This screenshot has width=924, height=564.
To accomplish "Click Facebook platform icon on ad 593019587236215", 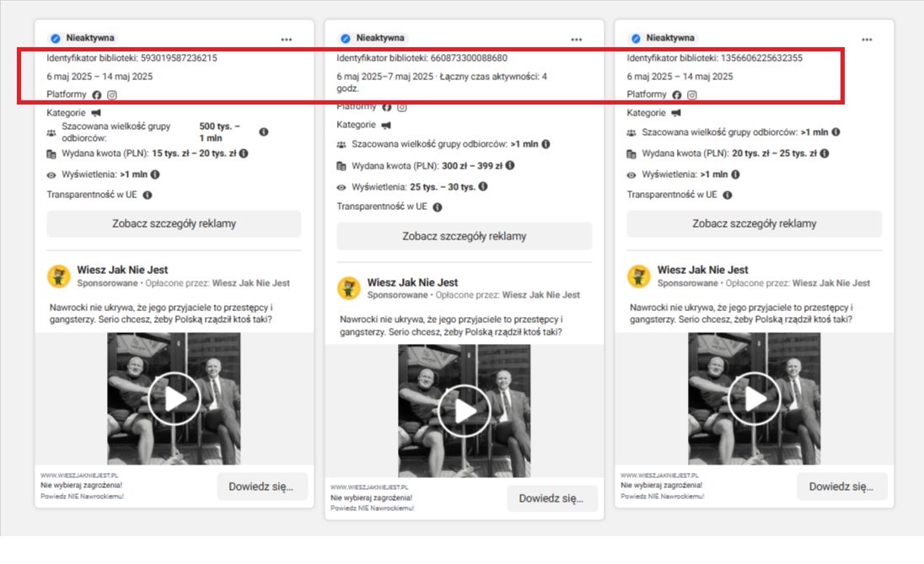I will click(x=97, y=95).
